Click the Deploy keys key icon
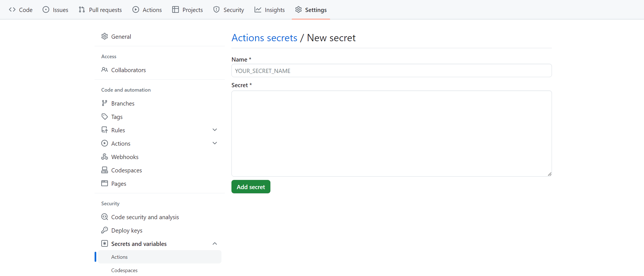 105,230
